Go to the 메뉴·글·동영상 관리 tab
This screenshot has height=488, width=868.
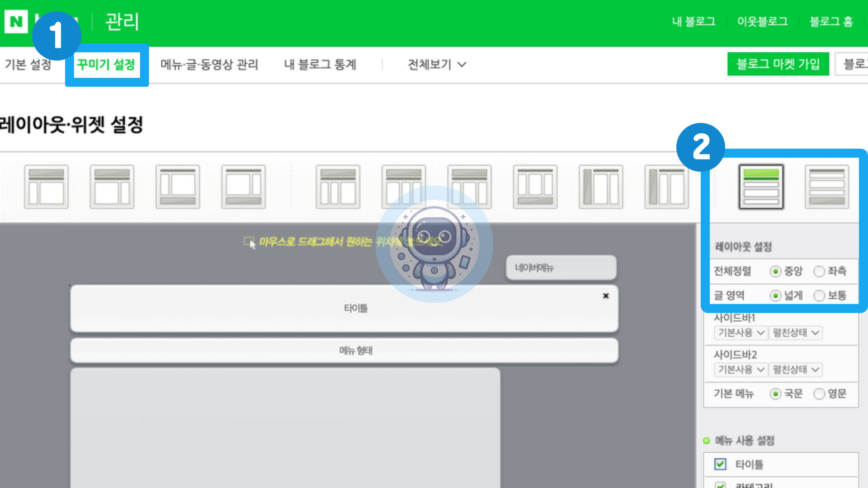click(209, 65)
